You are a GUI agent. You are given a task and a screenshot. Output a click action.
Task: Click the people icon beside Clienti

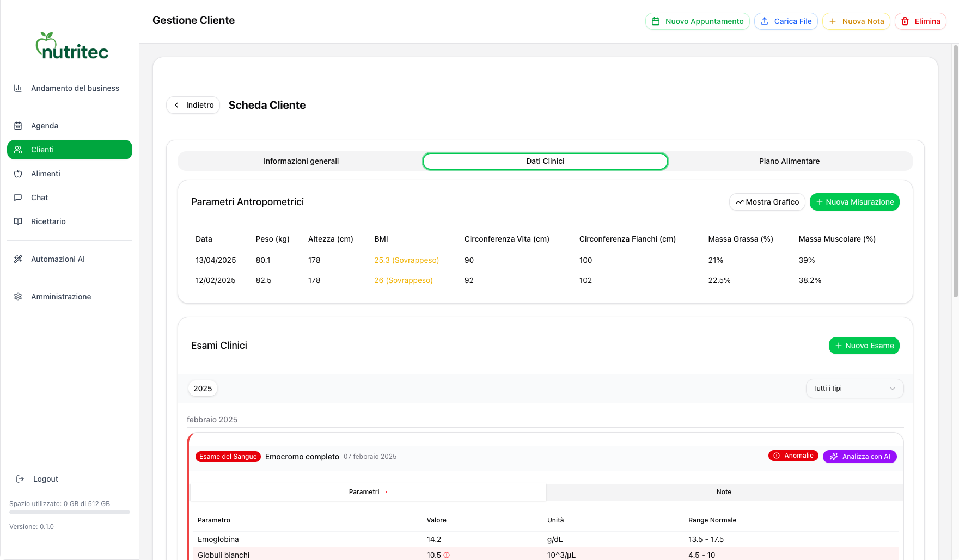pos(18,150)
